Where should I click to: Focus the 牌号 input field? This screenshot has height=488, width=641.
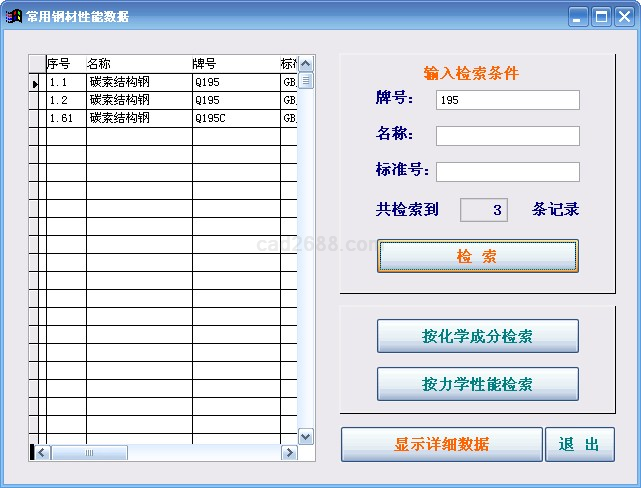click(x=507, y=100)
